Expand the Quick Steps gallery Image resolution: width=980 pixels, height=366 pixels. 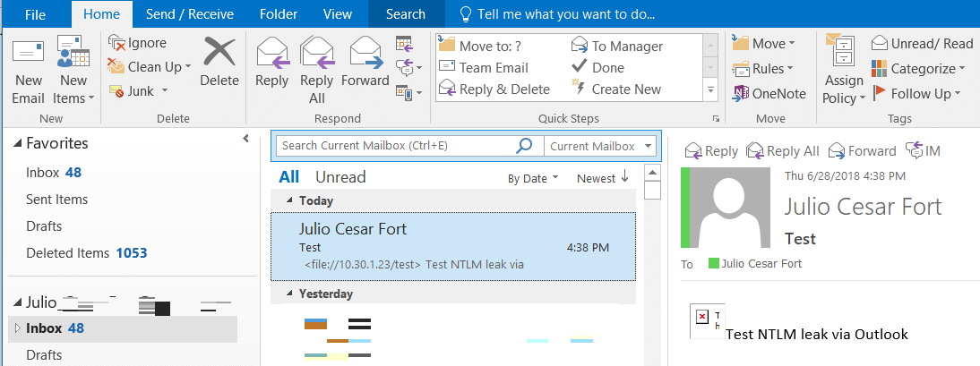coord(710,89)
